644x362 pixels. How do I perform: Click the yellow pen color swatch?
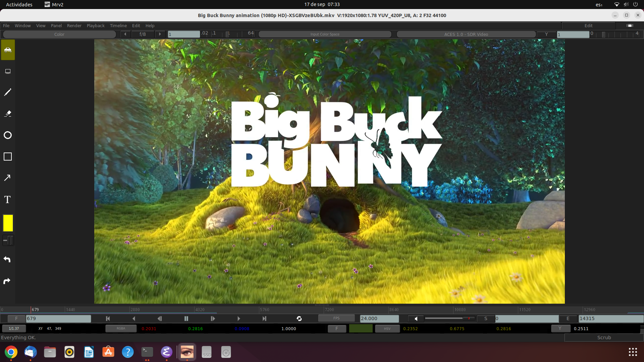pyautogui.click(x=7, y=223)
